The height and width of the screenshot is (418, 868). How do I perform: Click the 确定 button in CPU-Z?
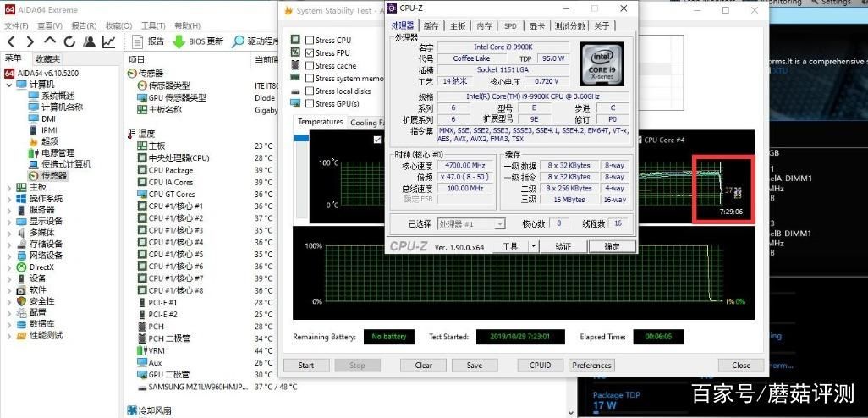tap(612, 246)
